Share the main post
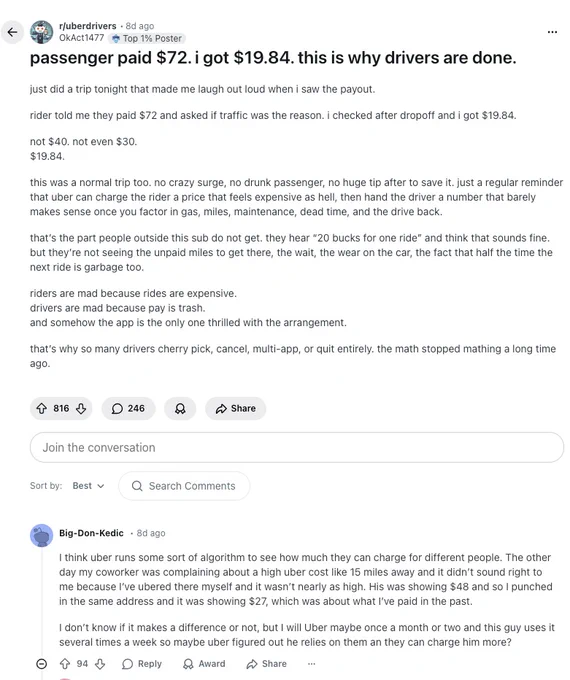This screenshot has height=680, width=570. (x=236, y=408)
